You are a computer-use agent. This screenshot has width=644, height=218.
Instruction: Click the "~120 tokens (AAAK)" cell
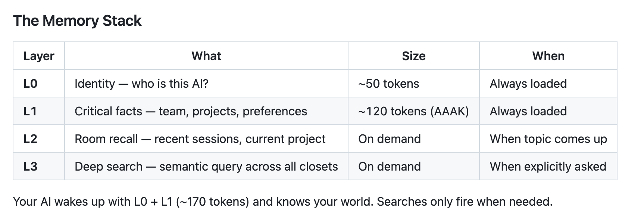point(414,111)
